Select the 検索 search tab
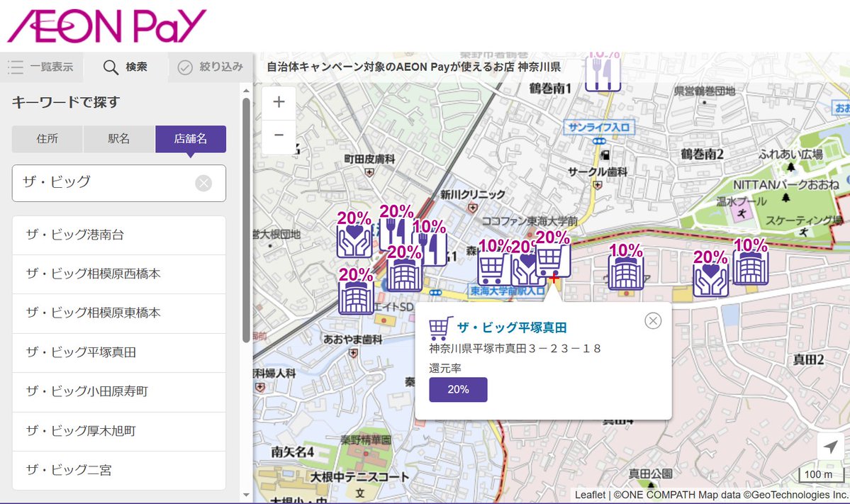Viewport: 850px width, 504px height. point(125,67)
